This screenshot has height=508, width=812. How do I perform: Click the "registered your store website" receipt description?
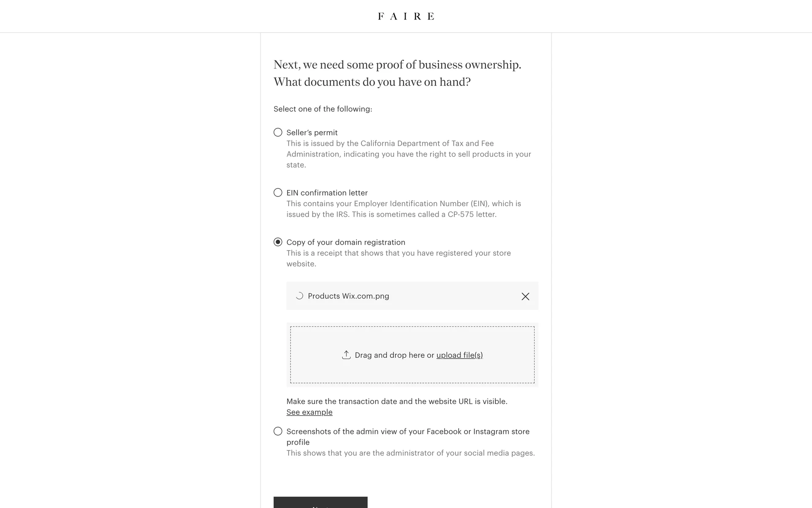(x=398, y=258)
